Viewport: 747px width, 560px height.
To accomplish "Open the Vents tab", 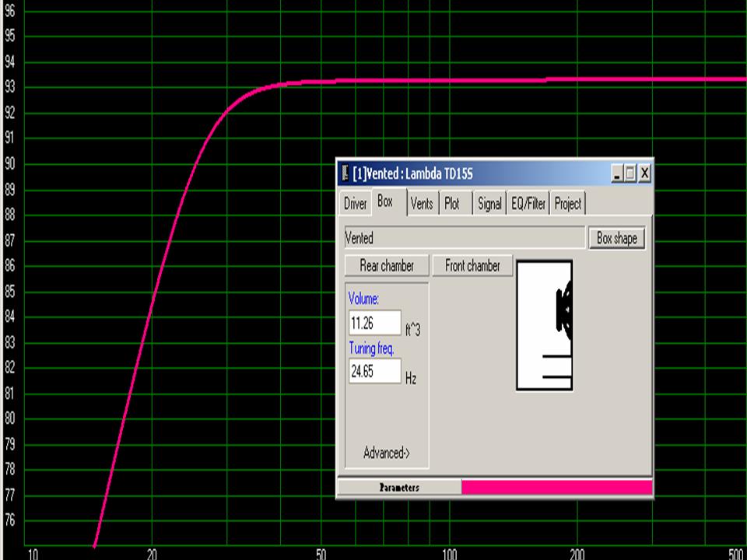I will (423, 204).
